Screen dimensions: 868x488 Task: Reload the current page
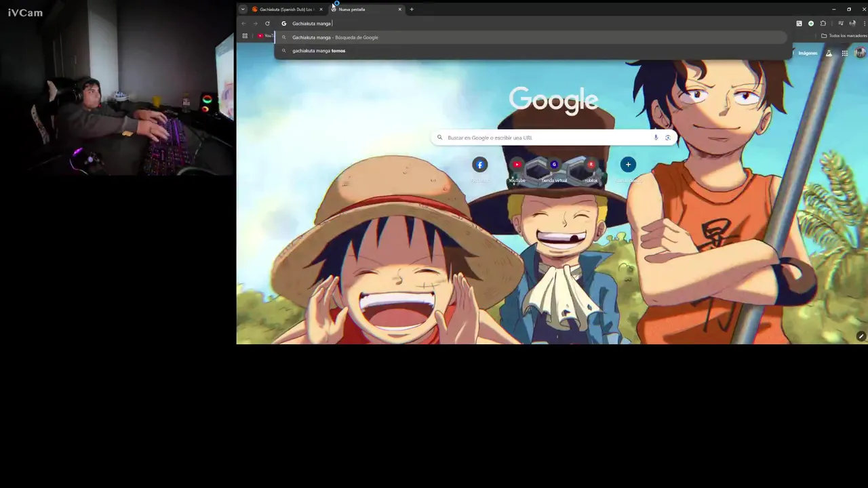[x=267, y=24]
